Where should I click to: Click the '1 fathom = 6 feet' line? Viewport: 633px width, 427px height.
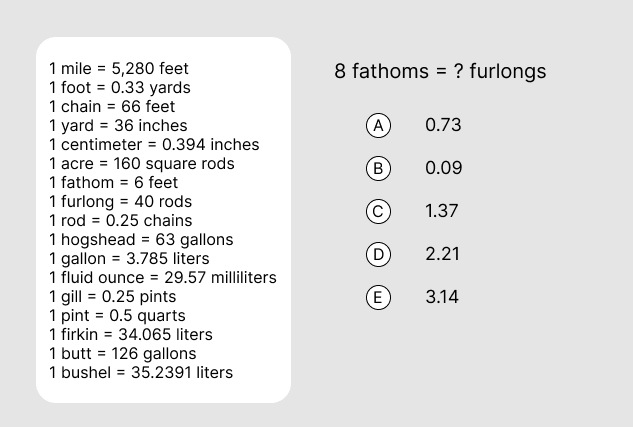point(113,182)
